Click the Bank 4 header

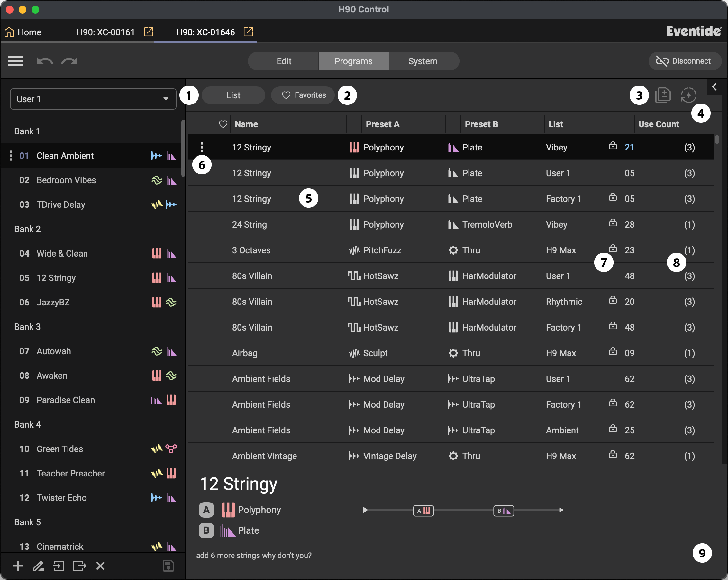27,424
